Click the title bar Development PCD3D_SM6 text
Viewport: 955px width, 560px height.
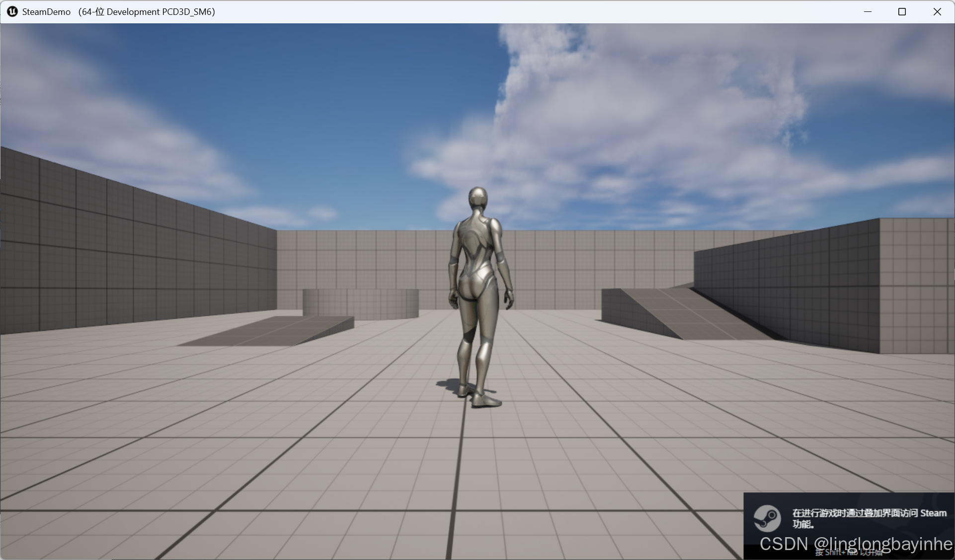160,12
